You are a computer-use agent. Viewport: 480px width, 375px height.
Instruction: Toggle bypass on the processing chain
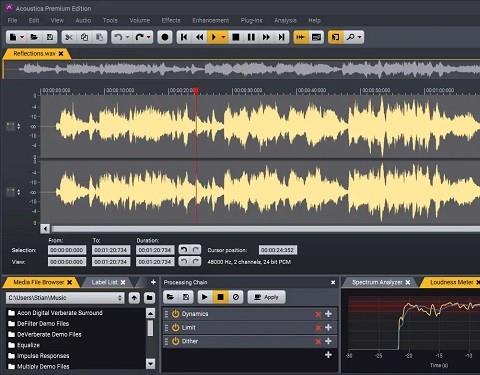coord(236,297)
